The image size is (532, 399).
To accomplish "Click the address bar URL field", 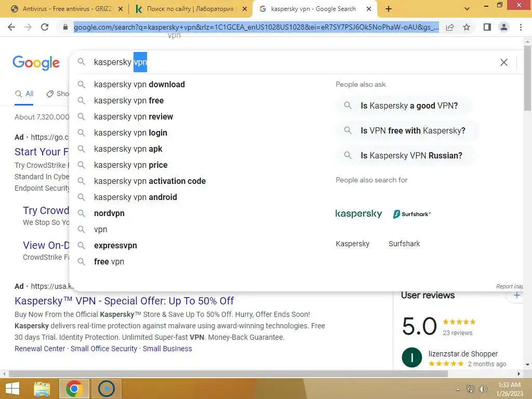I will (256, 27).
